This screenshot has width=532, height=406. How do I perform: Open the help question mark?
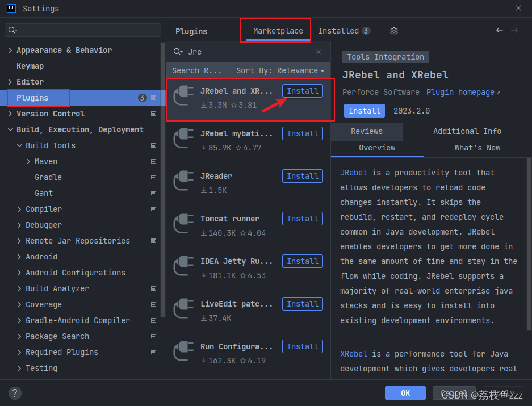(x=15, y=394)
